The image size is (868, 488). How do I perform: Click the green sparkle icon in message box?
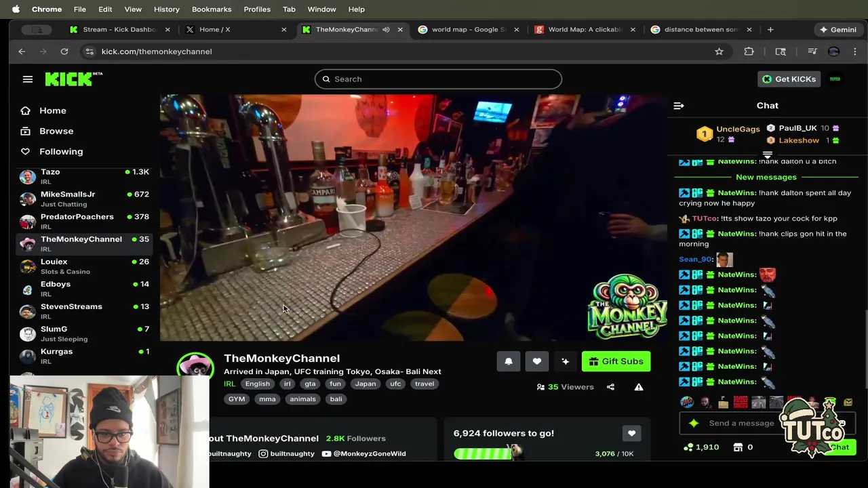pos(694,423)
